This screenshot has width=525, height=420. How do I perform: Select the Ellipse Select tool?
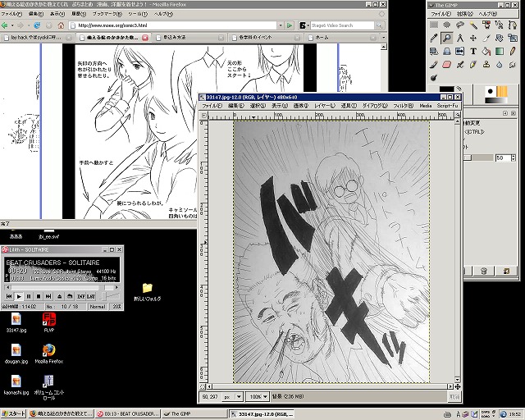pos(446,25)
